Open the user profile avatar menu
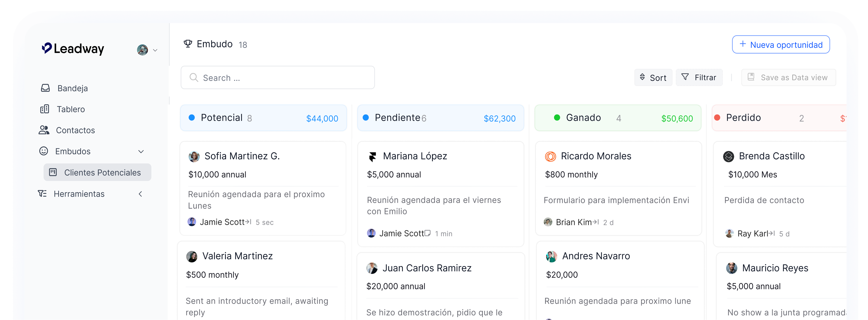 pos(142,50)
